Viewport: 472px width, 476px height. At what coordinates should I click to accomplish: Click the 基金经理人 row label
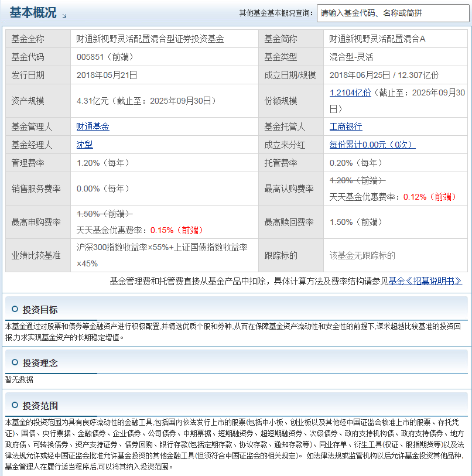point(32,145)
